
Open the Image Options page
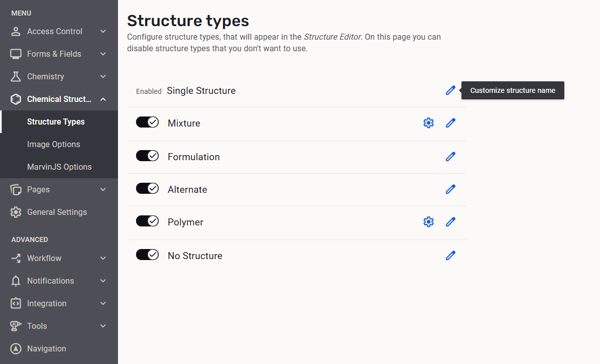tap(53, 144)
